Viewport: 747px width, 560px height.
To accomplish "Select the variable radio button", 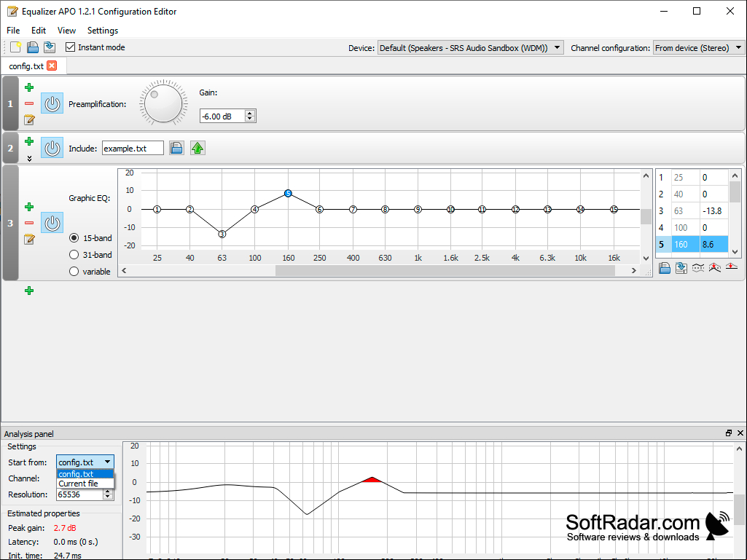I will click(74, 272).
